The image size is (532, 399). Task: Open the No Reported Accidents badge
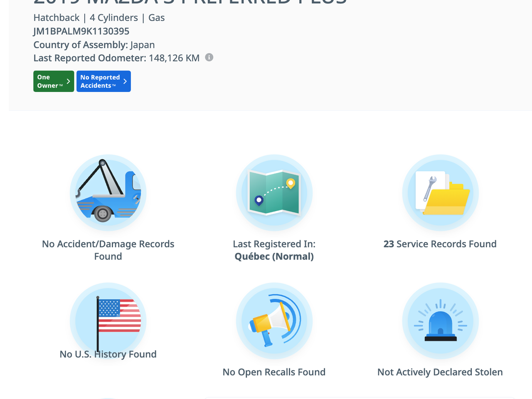(x=100, y=81)
